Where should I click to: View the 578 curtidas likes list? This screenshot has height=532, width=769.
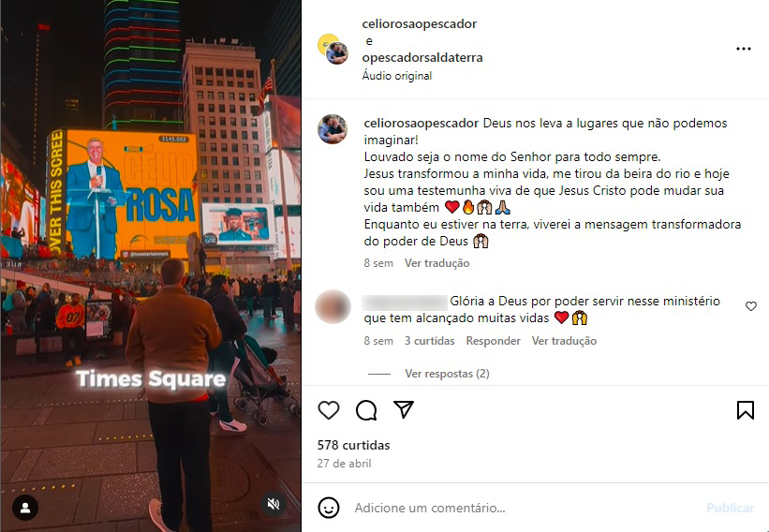pyautogui.click(x=354, y=445)
